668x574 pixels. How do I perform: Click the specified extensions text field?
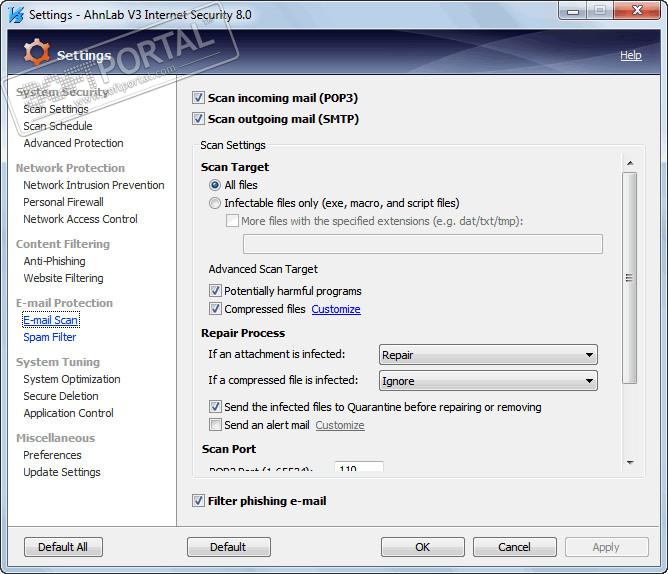pyautogui.click(x=423, y=244)
